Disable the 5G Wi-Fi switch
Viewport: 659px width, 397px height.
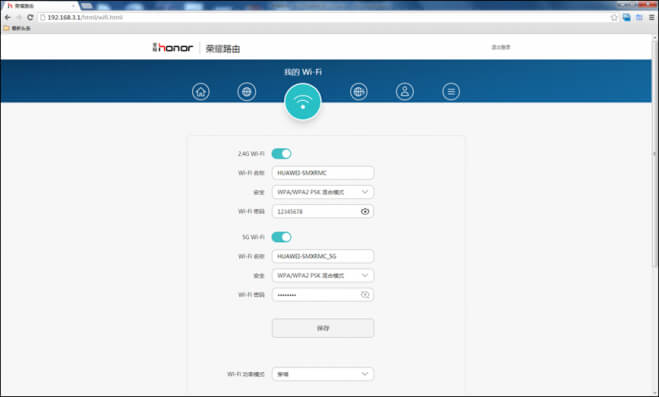tap(281, 237)
